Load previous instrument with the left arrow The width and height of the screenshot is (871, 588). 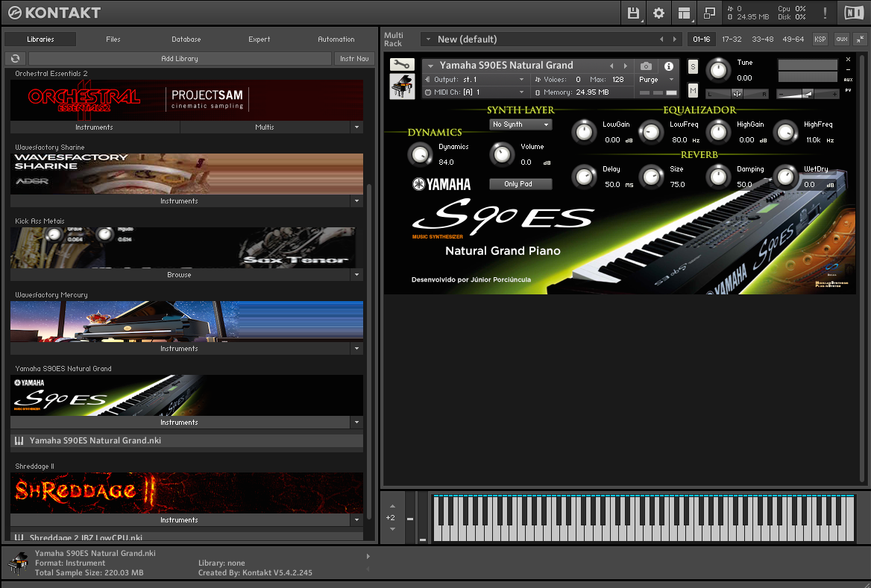[x=611, y=66]
